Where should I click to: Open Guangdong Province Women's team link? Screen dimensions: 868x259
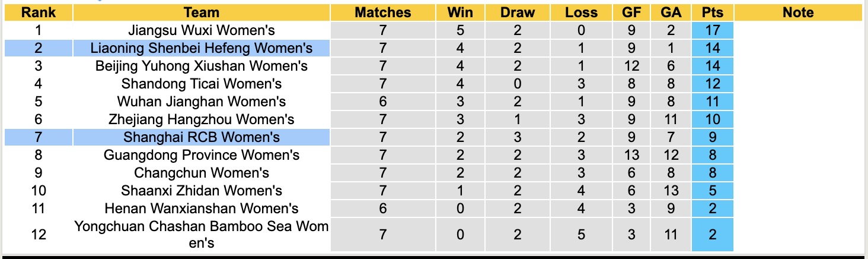pyautogui.click(x=202, y=155)
